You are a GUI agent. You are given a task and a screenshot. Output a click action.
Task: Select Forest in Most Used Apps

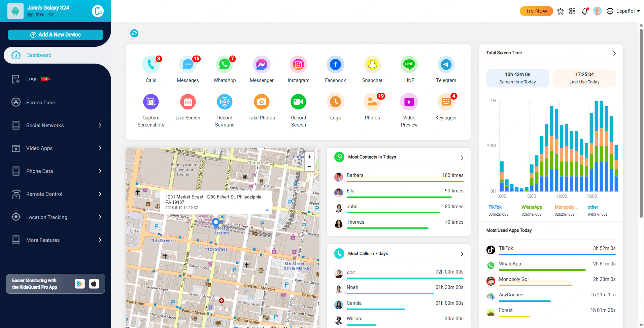551,312
